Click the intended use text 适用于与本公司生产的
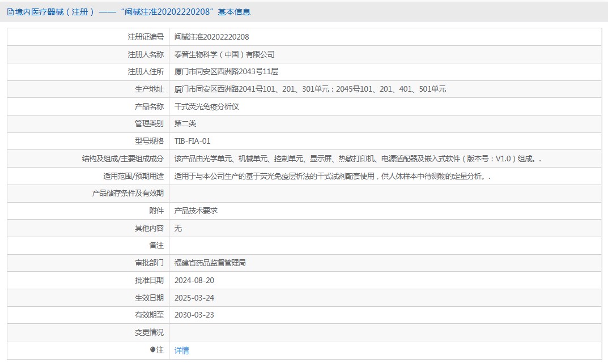Viewport: 608px width, 364px height. tap(332, 176)
